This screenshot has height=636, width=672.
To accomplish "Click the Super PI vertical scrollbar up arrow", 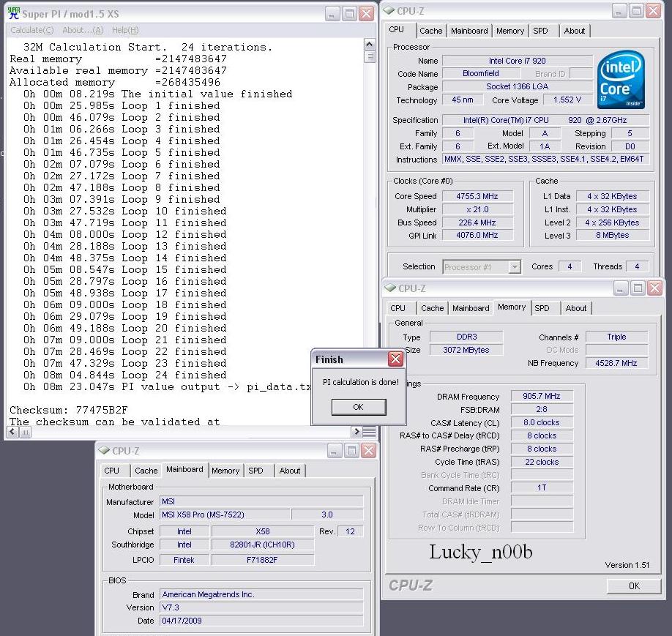I will pos(370,44).
